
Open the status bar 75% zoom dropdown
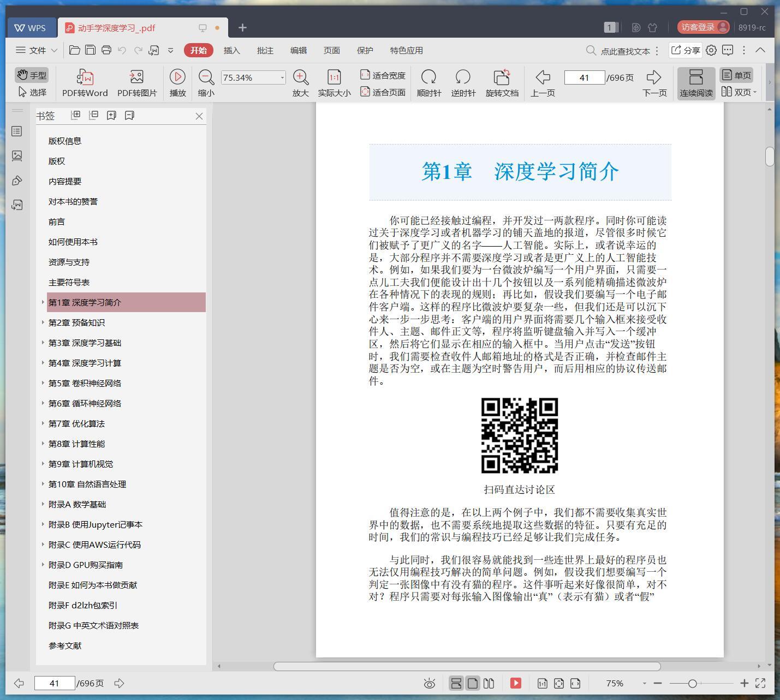pos(645,683)
